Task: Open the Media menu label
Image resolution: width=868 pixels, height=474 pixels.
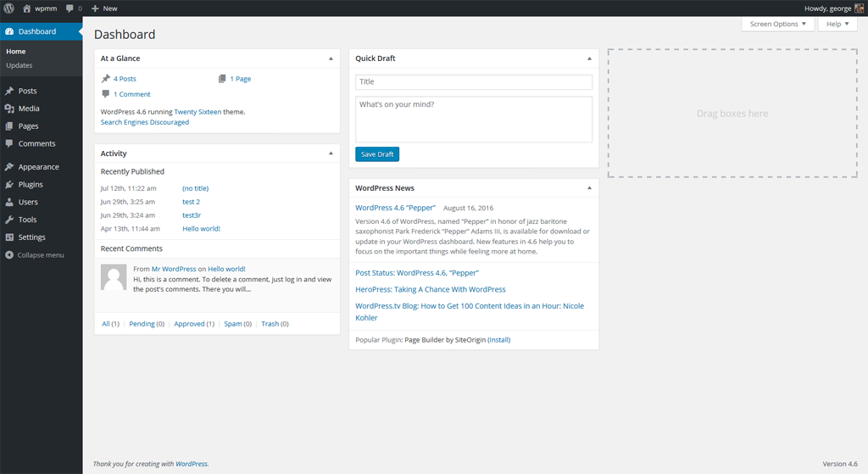Action: click(x=29, y=109)
